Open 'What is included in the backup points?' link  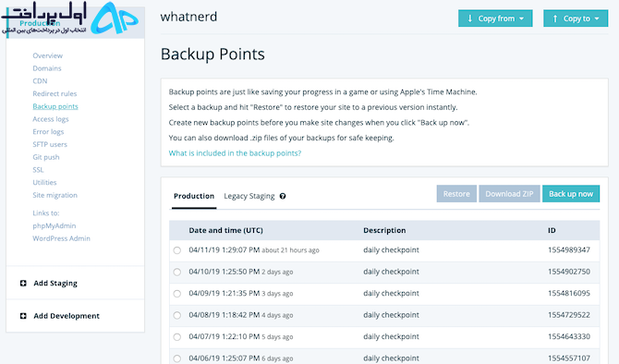(235, 153)
